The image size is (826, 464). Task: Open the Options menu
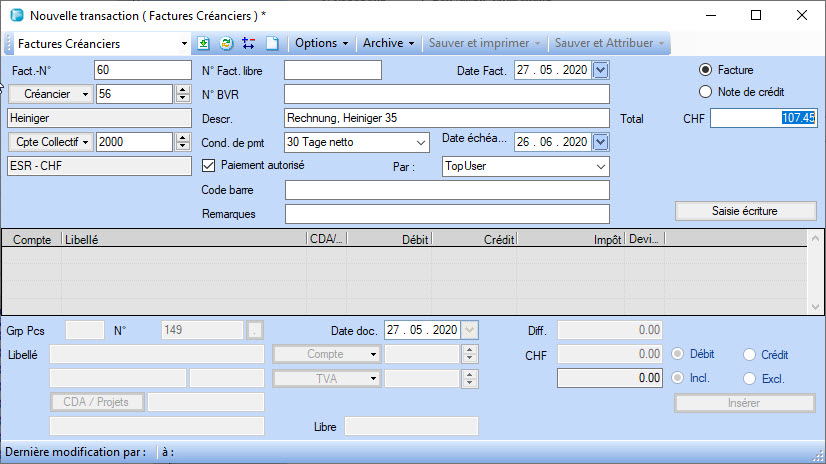tap(321, 44)
